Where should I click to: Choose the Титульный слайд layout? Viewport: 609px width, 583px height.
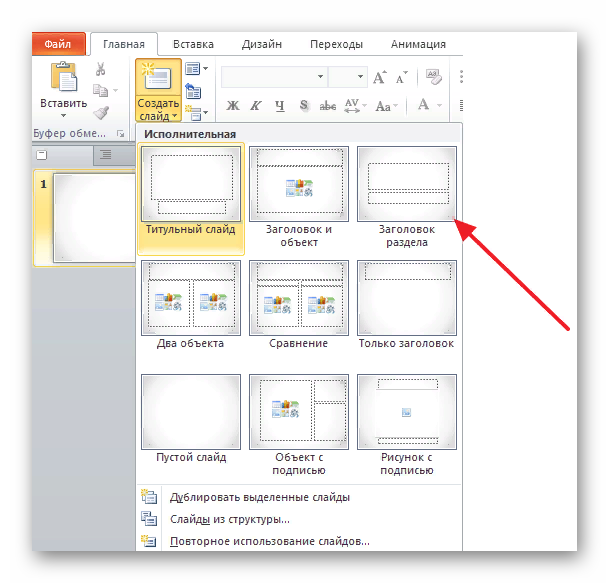coord(191,199)
